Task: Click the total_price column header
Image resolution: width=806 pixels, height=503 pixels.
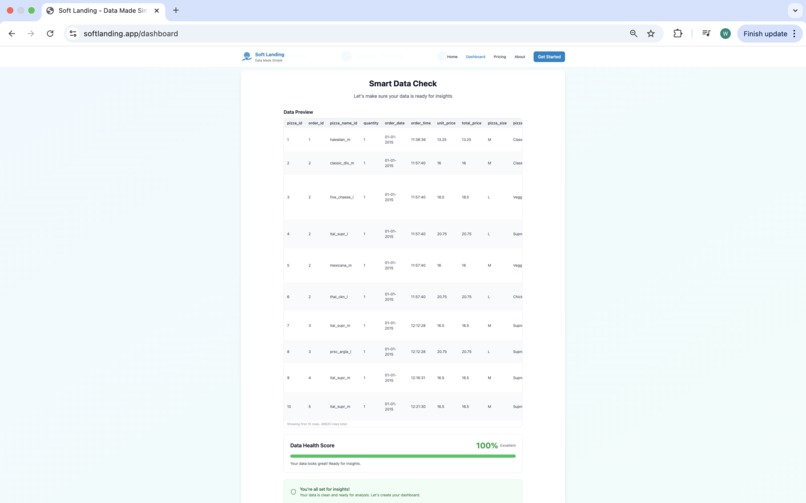Action: (471, 123)
